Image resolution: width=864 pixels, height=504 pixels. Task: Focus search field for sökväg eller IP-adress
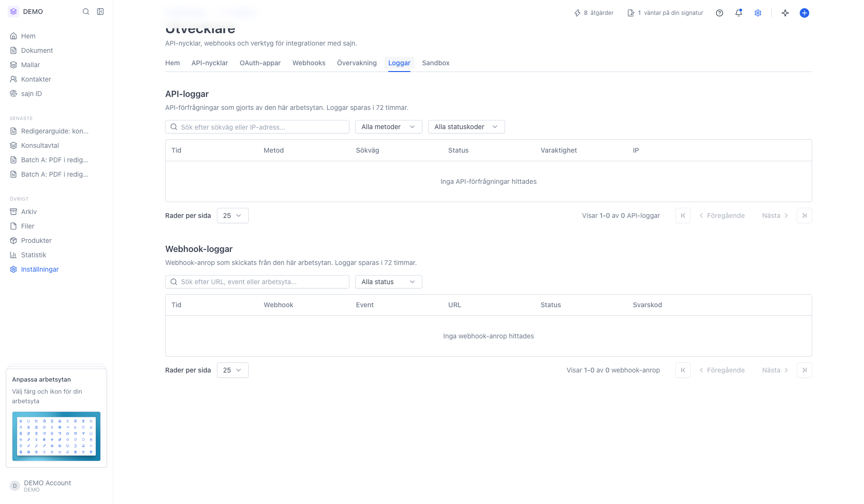tap(257, 127)
